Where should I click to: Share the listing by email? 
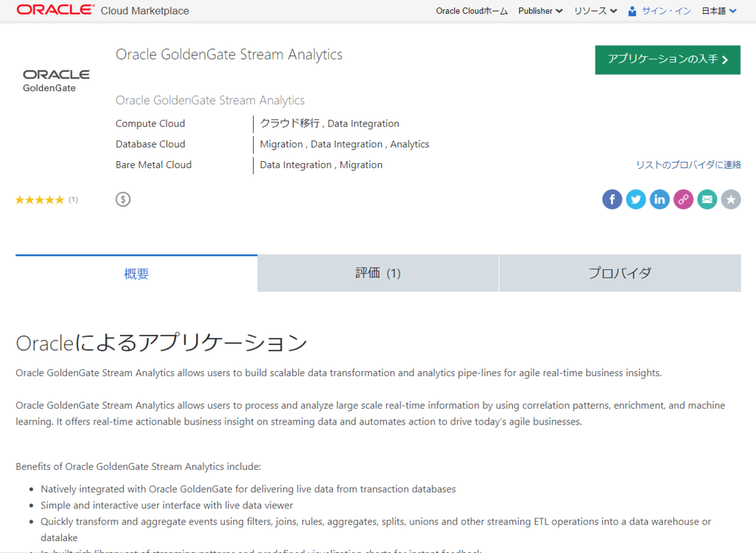[x=707, y=199]
